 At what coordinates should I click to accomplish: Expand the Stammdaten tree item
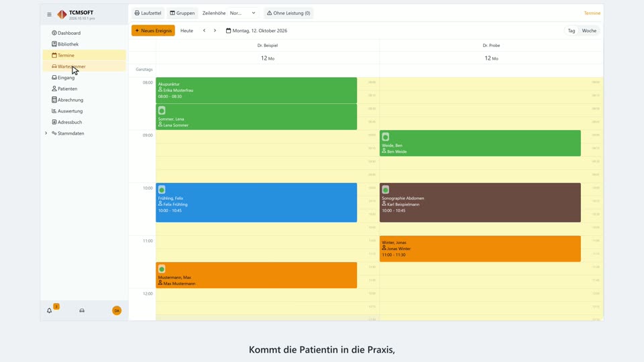click(46, 133)
